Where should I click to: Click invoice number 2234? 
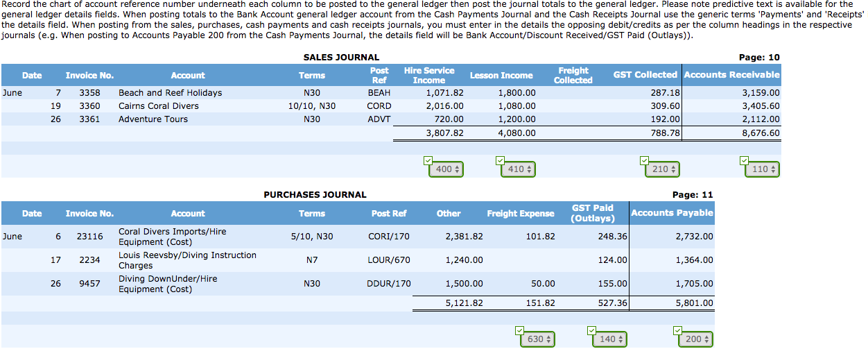click(89, 260)
